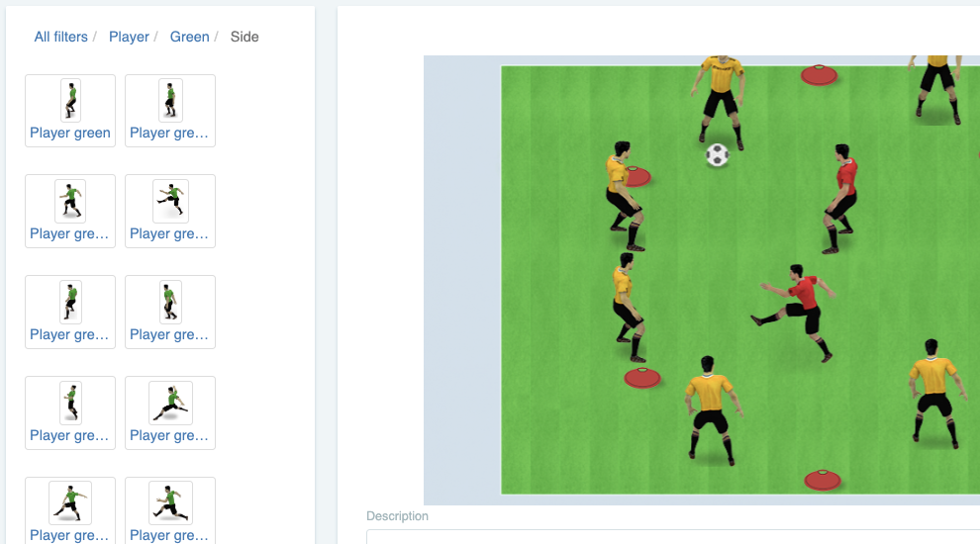Go back to All filters breadcrumb
Image resolution: width=980 pixels, height=544 pixels.
[x=60, y=37]
